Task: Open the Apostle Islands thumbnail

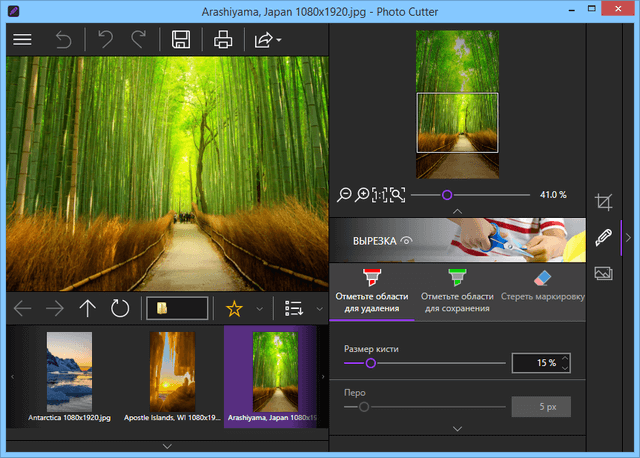Action: point(172,376)
